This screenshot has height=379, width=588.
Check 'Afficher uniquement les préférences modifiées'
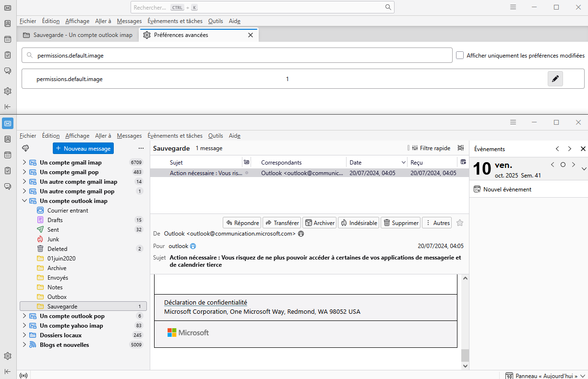tap(460, 56)
